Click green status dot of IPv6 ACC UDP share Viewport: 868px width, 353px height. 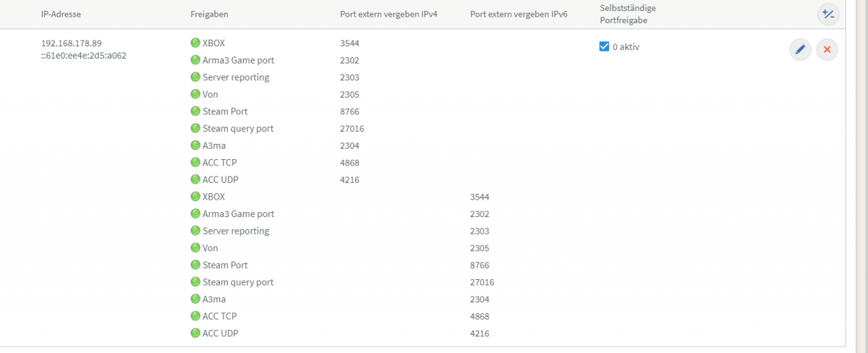click(195, 333)
